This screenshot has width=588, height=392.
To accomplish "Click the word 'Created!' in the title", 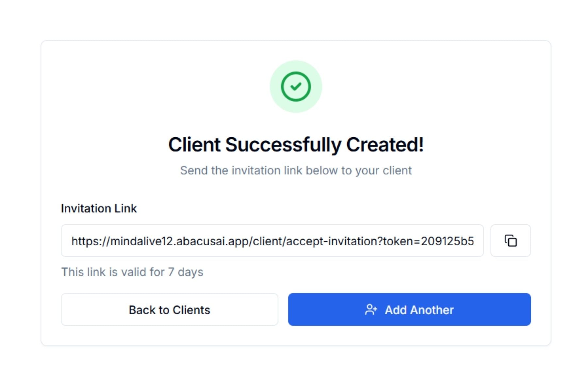I will tap(385, 144).
